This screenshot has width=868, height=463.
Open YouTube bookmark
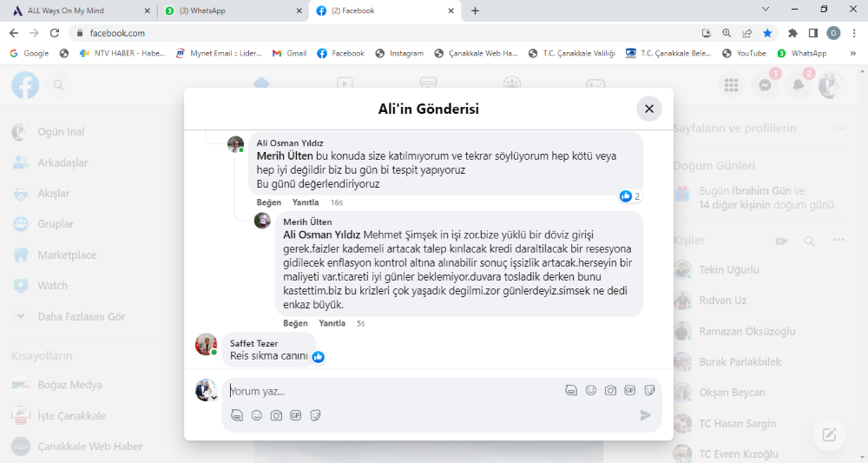tap(745, 53)
